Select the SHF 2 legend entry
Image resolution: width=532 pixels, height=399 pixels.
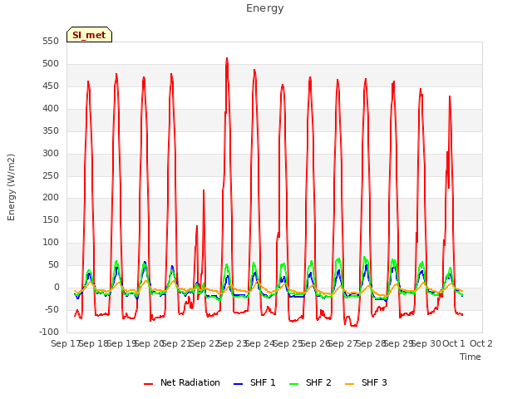click(310, 382)
